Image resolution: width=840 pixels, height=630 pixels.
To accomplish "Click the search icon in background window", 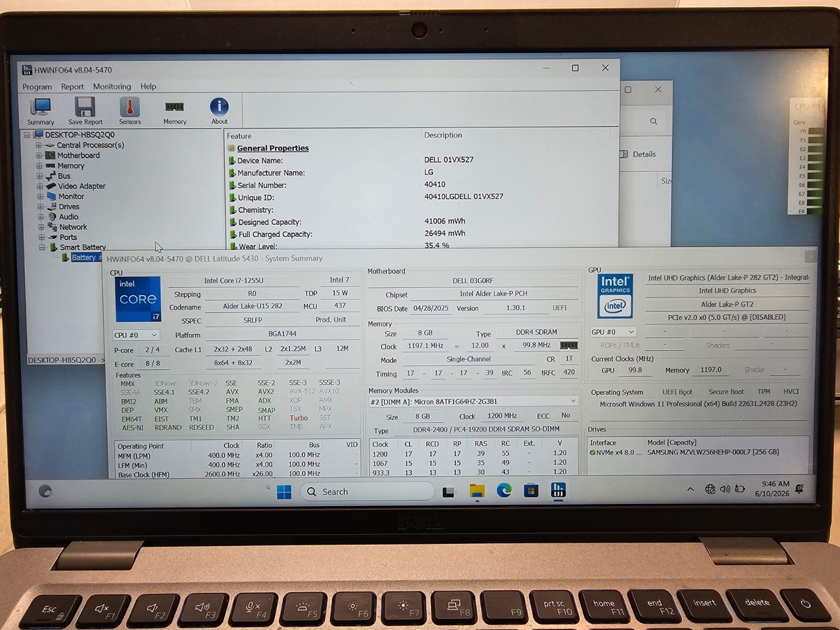I will (x=654, y=121).
